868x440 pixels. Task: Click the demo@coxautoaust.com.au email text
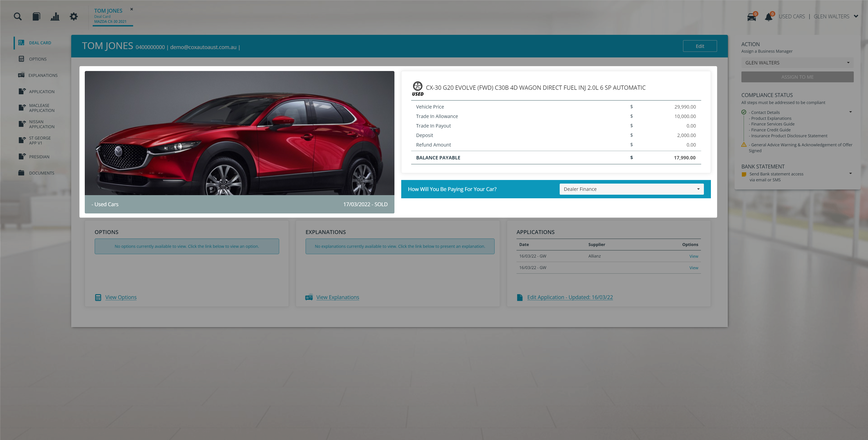tap(203, 47)
